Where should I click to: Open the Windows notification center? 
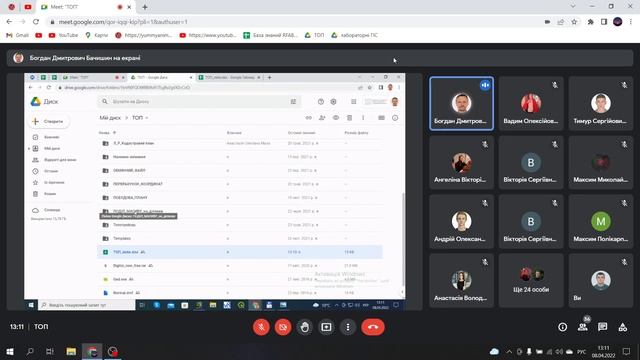[x=626, y=351]
